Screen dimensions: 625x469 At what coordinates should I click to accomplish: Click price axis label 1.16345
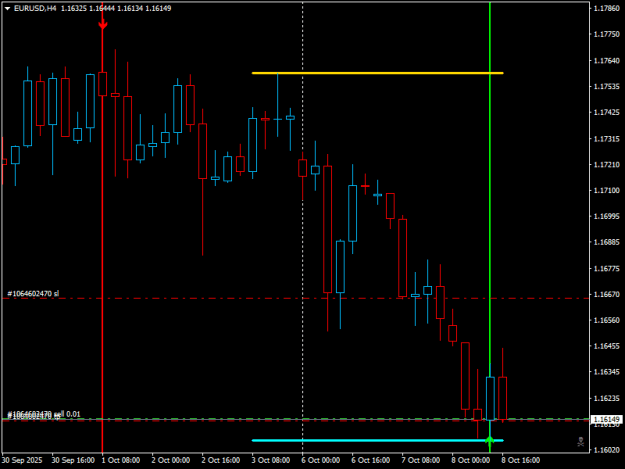click(607, 372)
